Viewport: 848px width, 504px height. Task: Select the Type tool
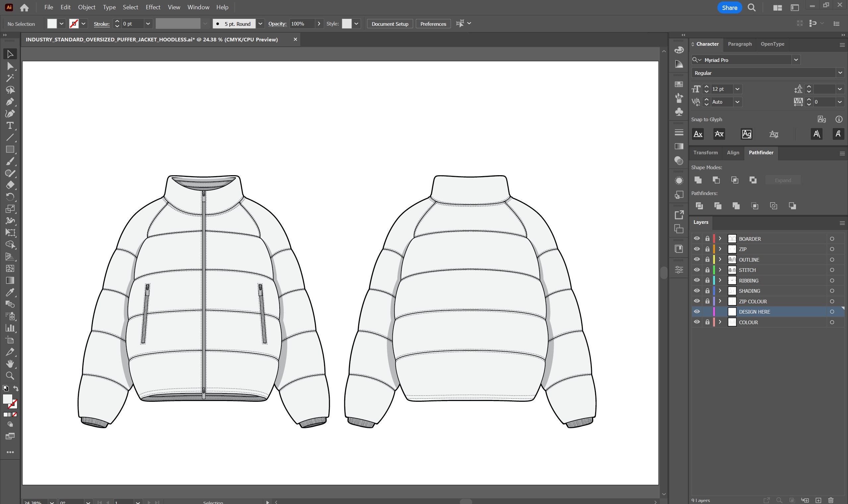click(x=10, y=126)
